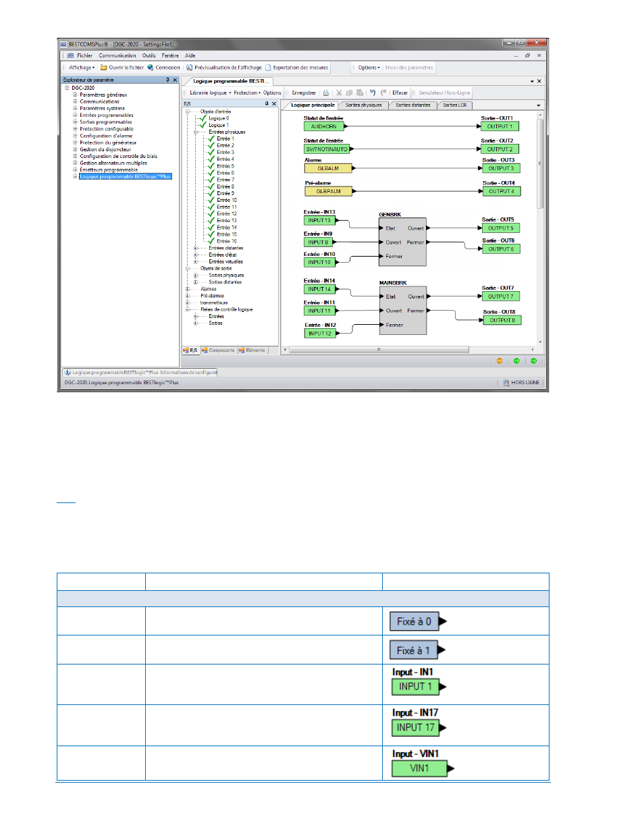Click the Connexion globe icon
Screen dimensions: 644x834
tap(151, 68)
